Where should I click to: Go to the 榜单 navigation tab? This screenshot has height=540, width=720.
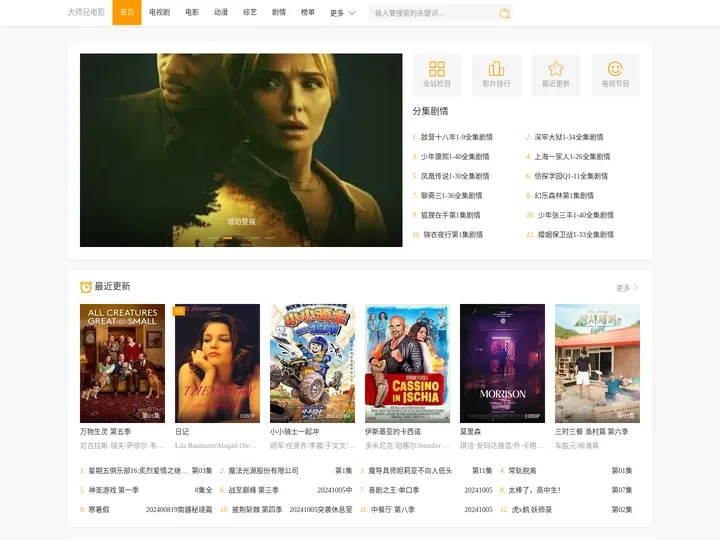tap(308, 12)
